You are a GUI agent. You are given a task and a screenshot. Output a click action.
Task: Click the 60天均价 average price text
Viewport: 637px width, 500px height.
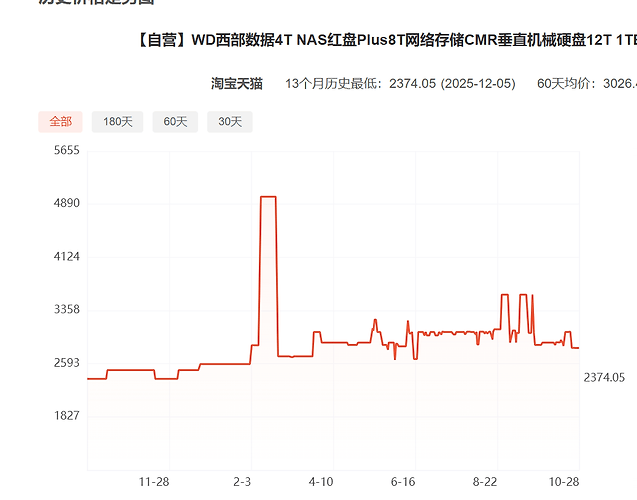587,83
